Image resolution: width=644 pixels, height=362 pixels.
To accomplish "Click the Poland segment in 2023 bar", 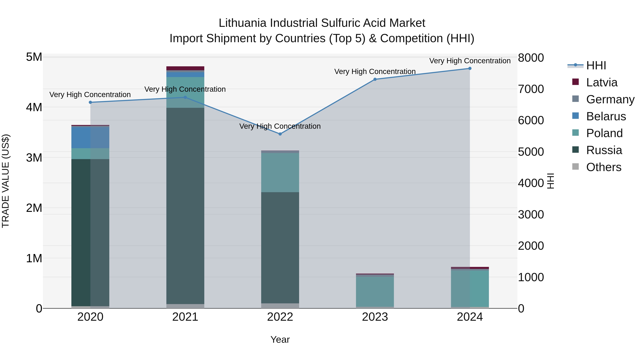I will pyautogui.click(x=375, y=292).
